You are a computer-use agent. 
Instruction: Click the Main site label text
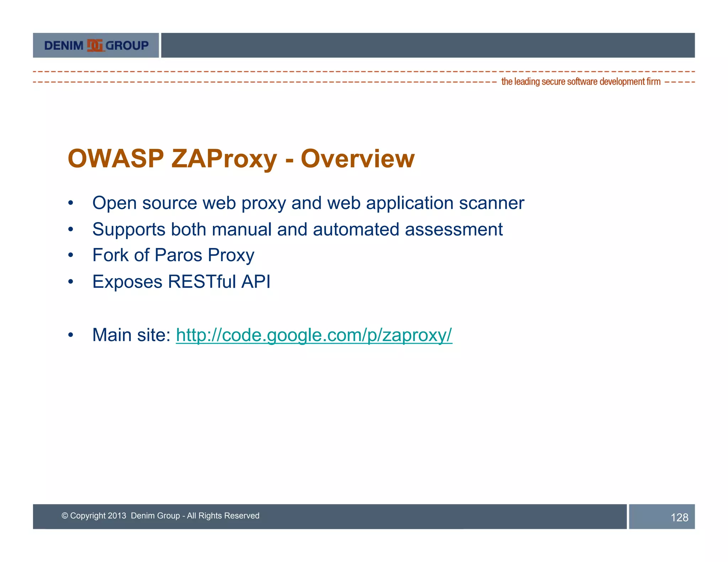coord(132,335)
